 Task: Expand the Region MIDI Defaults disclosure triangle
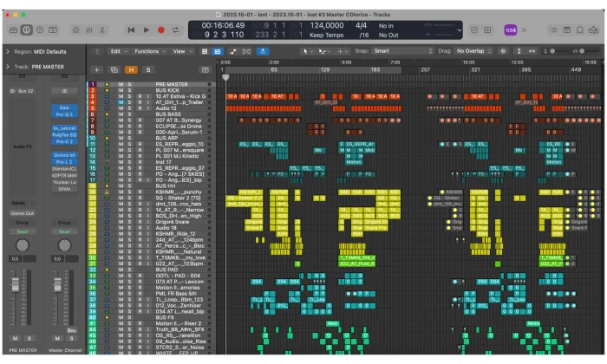point(7,52)
